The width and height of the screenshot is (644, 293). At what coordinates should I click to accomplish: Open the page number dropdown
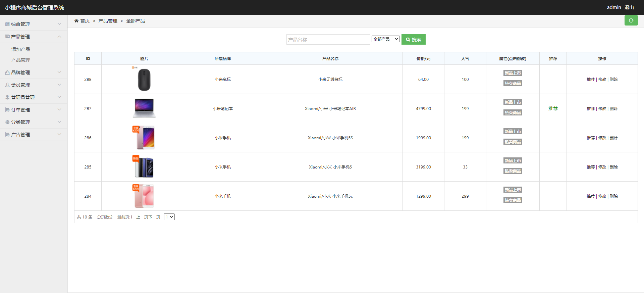click(x=169, y=217)
